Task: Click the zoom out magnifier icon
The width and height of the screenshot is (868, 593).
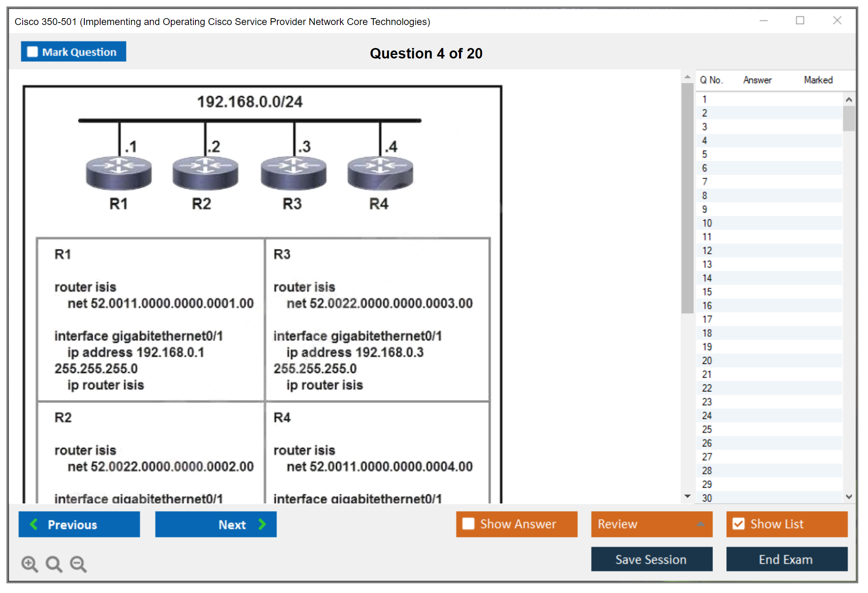Action: click(x=78, y=564)
